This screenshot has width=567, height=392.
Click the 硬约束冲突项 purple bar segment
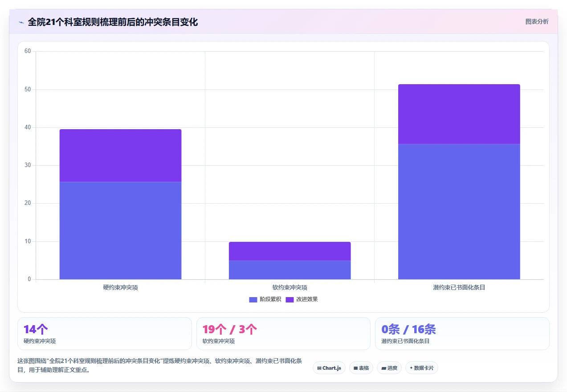120,155
